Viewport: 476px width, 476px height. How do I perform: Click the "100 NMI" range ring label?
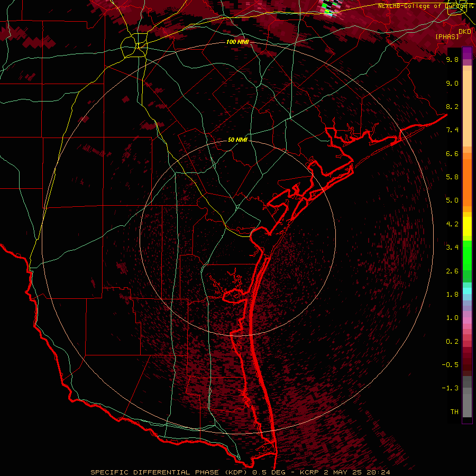point(237,42)
